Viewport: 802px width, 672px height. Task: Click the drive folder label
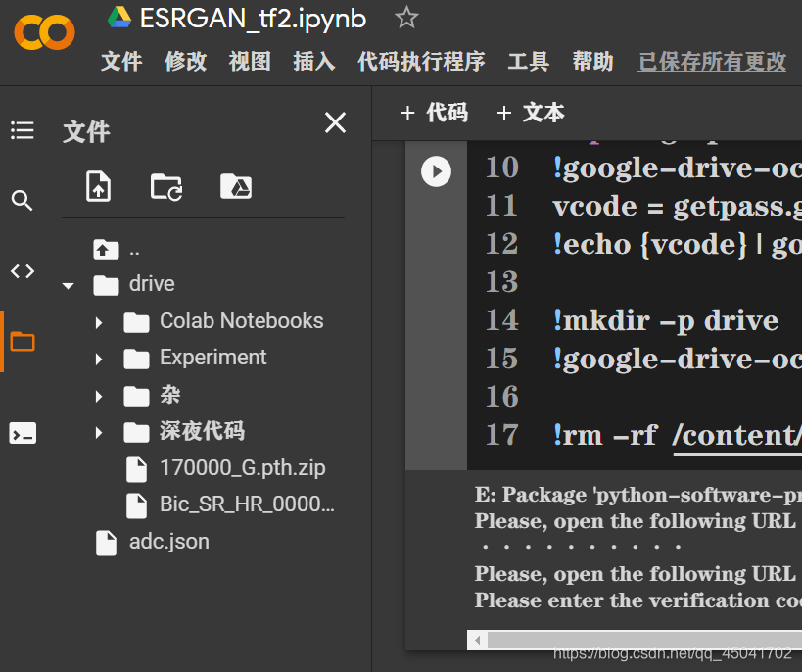point(152,283)
